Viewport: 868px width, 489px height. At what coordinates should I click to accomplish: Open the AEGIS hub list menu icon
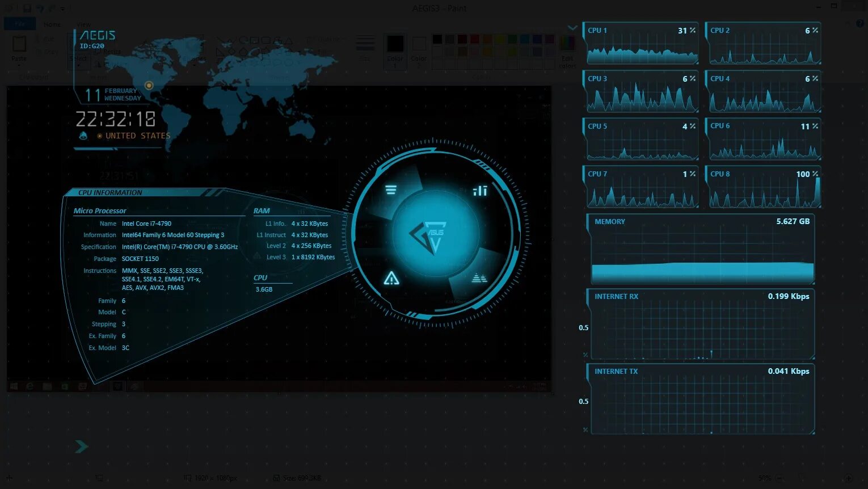click(391, 189)
